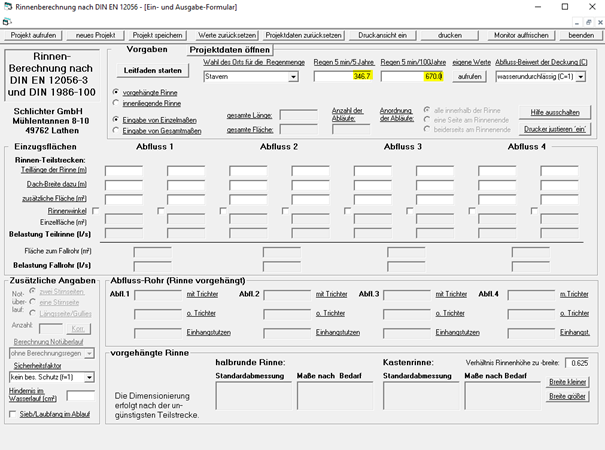Choose 'Eingabe von Gesamtmaßen' radio button

115,131
